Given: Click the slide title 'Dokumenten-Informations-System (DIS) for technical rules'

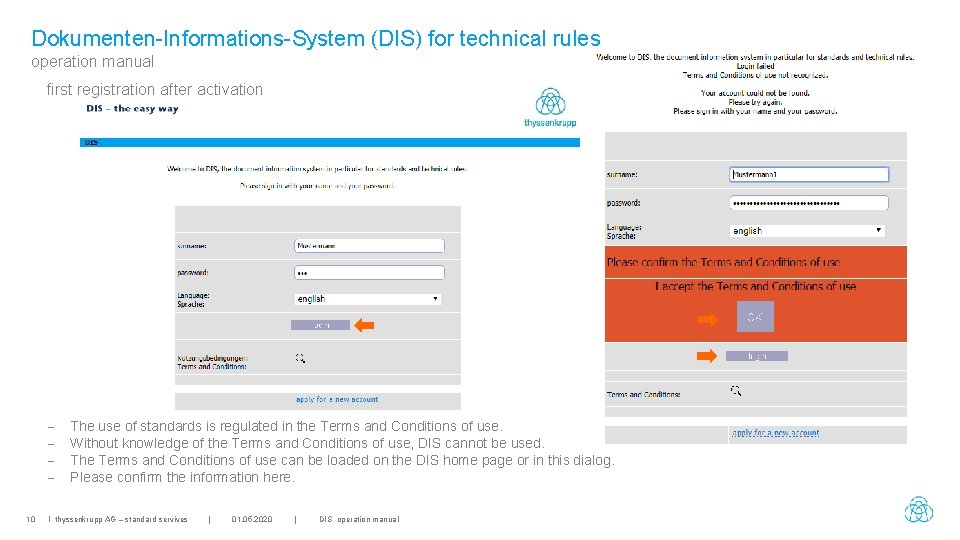Looking at the screenshot, I should pyautogui.click(x=316, y=38).
